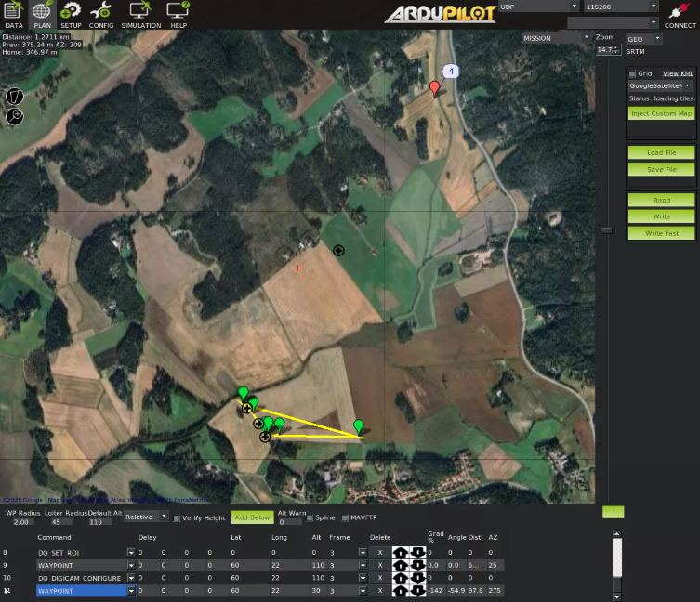Screen dimensions: 700x602
Task: Toggle the Grid checkbox
Action: click(632, 73)
